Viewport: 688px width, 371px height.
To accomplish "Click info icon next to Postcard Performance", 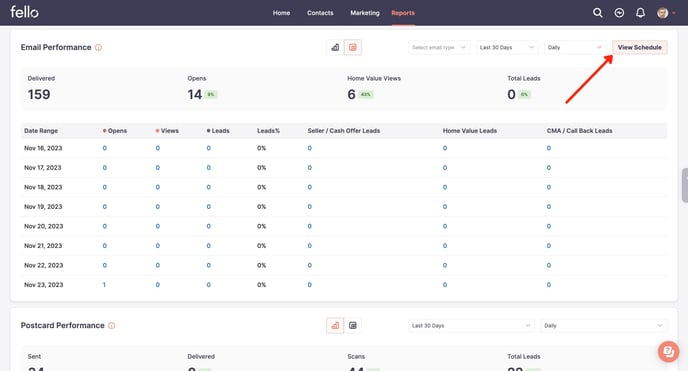I will (x=111, y=325).
